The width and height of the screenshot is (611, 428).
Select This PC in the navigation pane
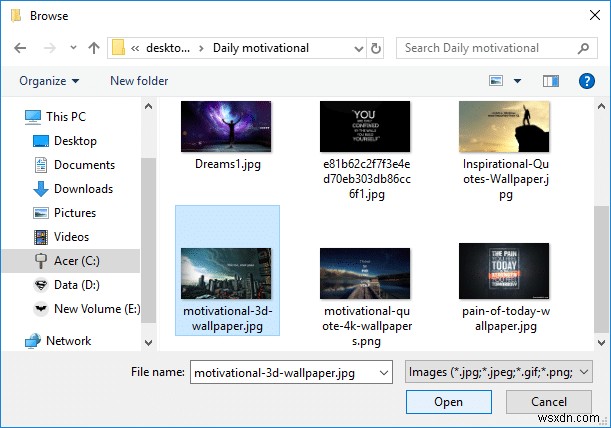(55, 117)
